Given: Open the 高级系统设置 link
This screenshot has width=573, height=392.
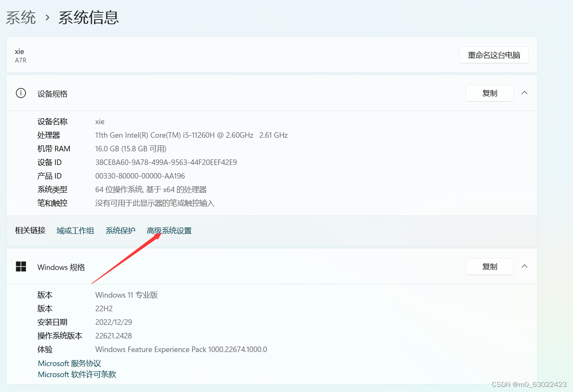Looking at the screenshot, I should coord(169,230).
